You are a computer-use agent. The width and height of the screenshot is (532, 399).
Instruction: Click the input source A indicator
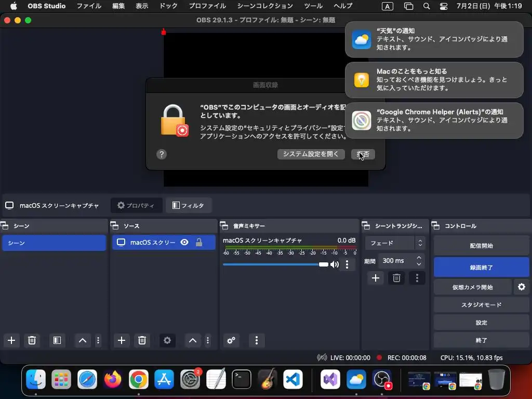pyautogui.click(x=388, y=6)
